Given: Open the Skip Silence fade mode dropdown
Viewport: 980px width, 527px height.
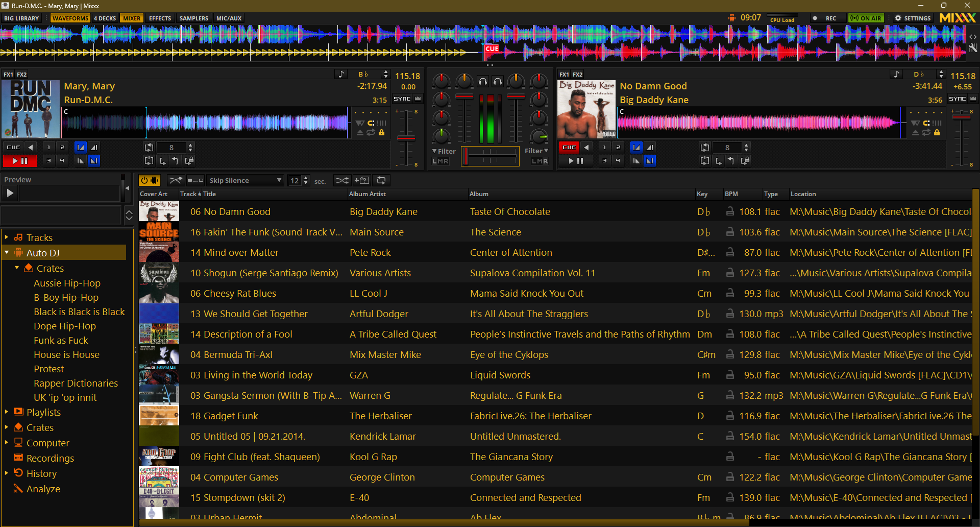Looking at the screenshot, I should coord(244,180).
